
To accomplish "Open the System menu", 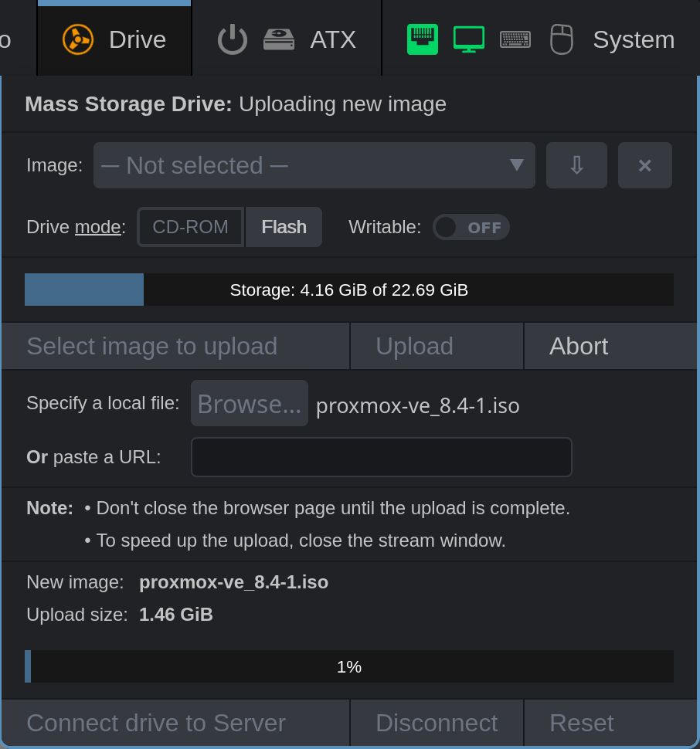I will [633, 39].
